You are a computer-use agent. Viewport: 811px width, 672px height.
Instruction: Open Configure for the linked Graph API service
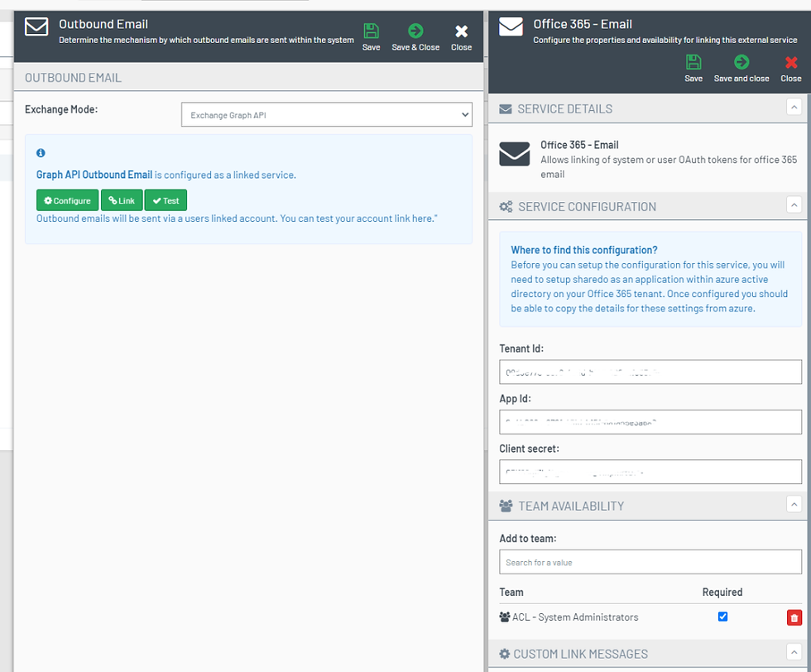[66, 199]
